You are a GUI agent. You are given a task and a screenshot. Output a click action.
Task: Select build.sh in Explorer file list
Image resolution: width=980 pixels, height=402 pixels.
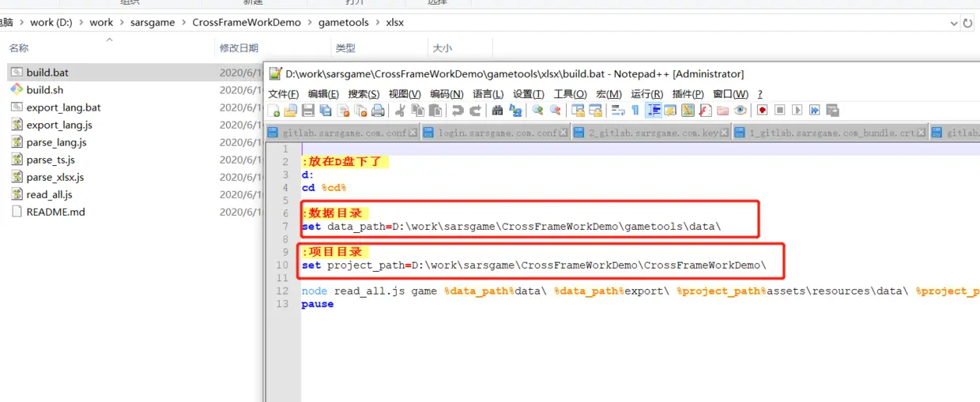44,90
